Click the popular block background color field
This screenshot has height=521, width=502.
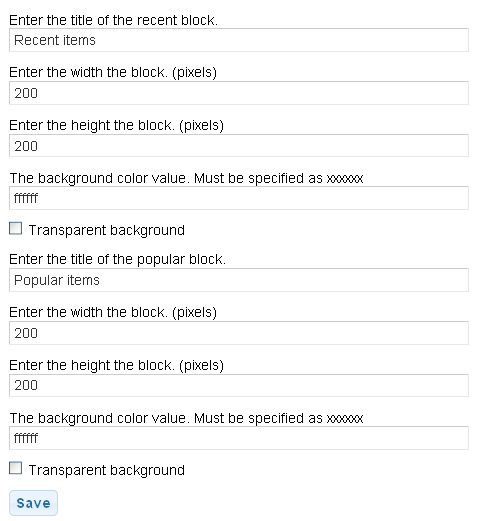coord(239,438)
